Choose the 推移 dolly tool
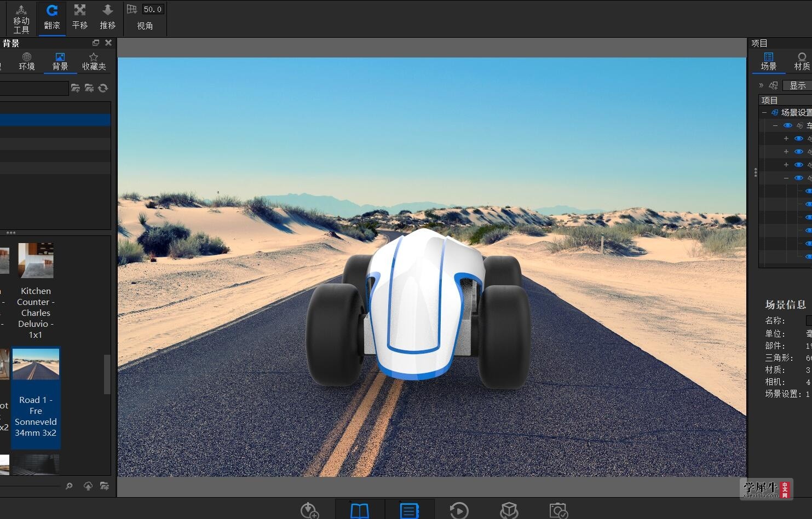Screen dimensions: 812x519 (108, 19)
